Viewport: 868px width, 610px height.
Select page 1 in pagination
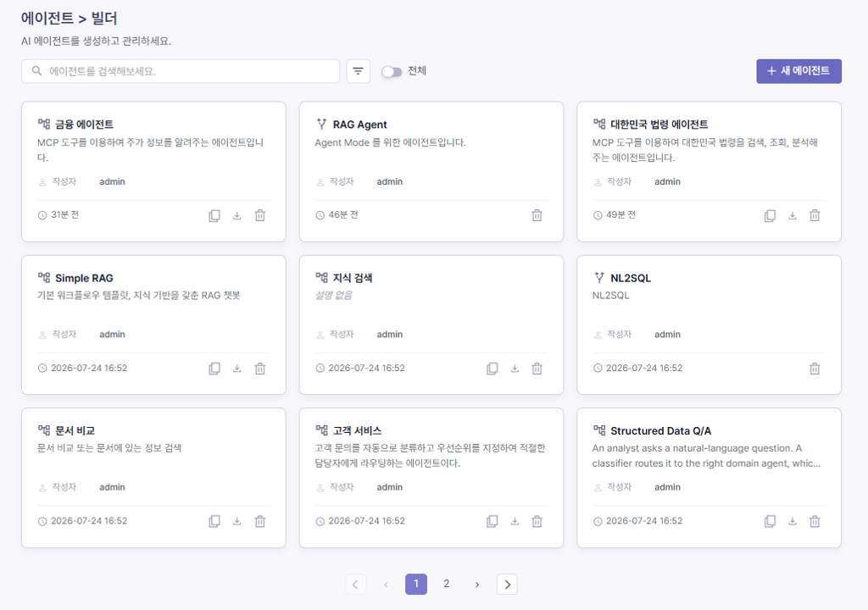tap(416, 584)
